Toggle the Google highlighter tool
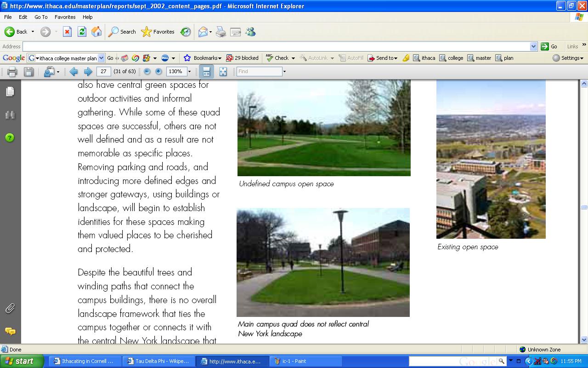 (x=406, y=58)
